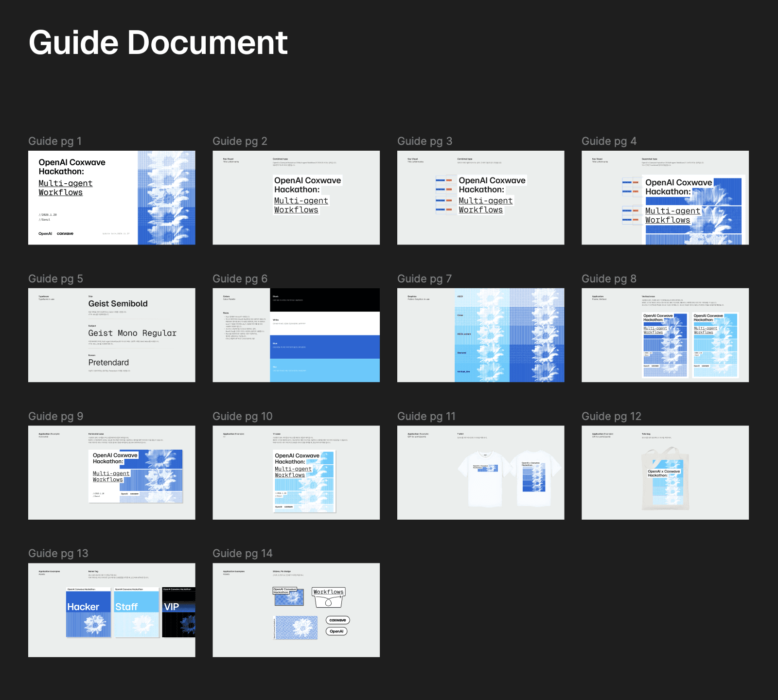The height and width of the screenshot is (700, 778).
Task: Click the 'Guide pg 11' frame label
Action: (426, 416)
